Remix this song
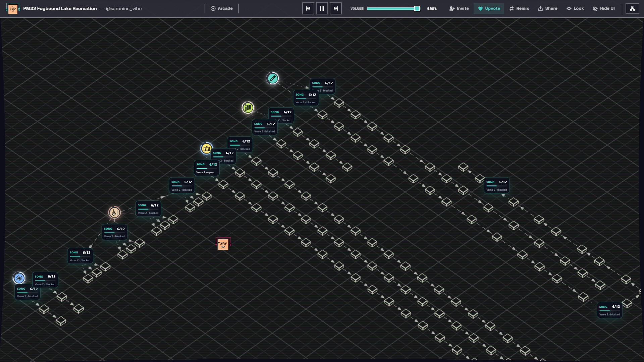The height and width of the screenshot is (362, 644). 519,8
